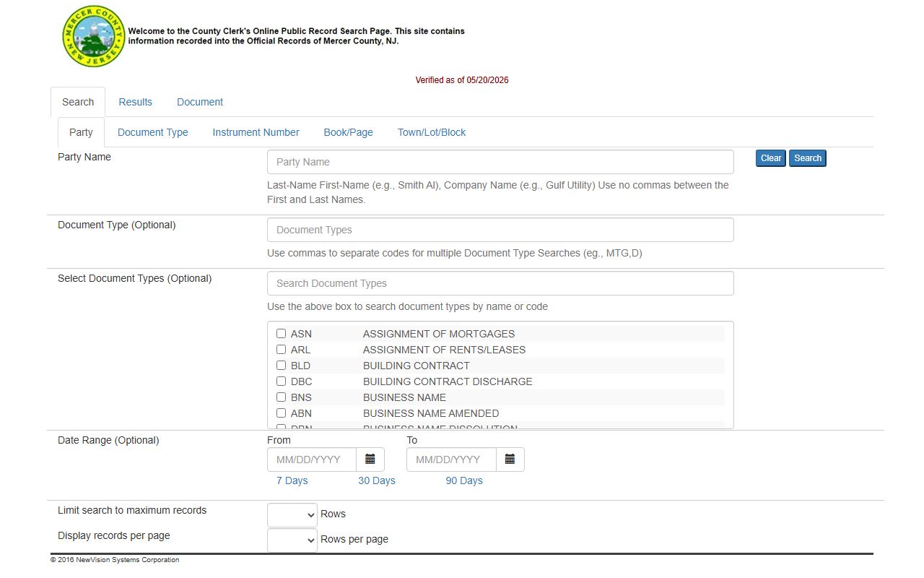The width and height of the screenshot is (924, 578).
Task: Open the Document Type search tab
Action: (x=153, y=132)
